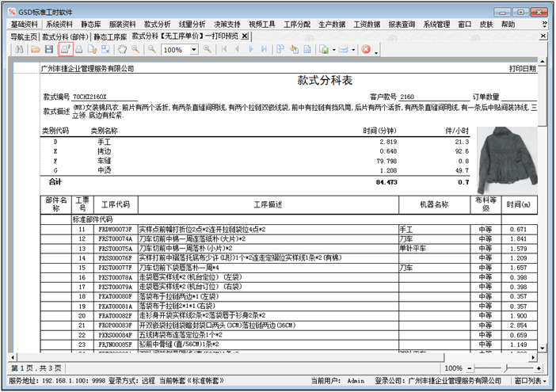Viewport: 556px width, 392px height.
Task: Switch to the 导航主页 tab
Action: coord(24,37)
